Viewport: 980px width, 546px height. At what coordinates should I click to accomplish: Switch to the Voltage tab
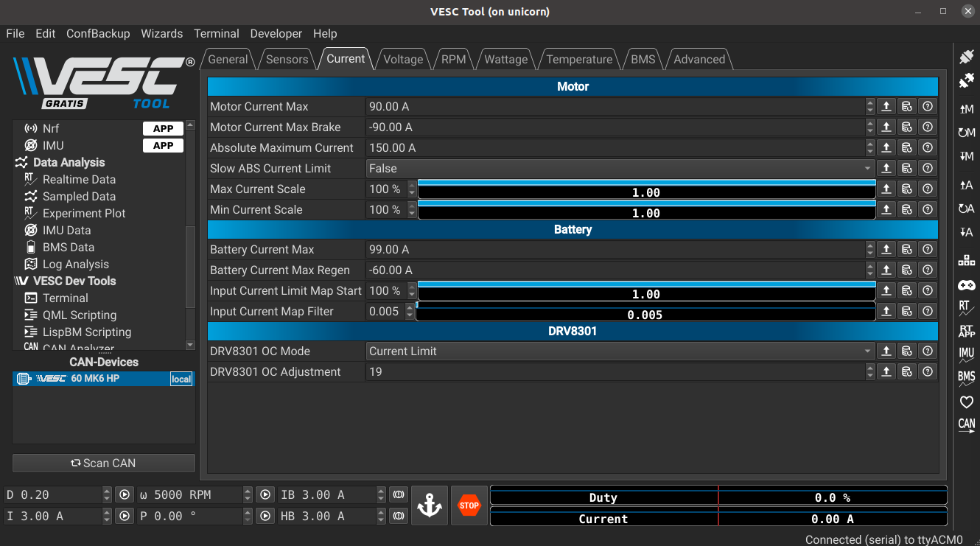pos(403,59)
